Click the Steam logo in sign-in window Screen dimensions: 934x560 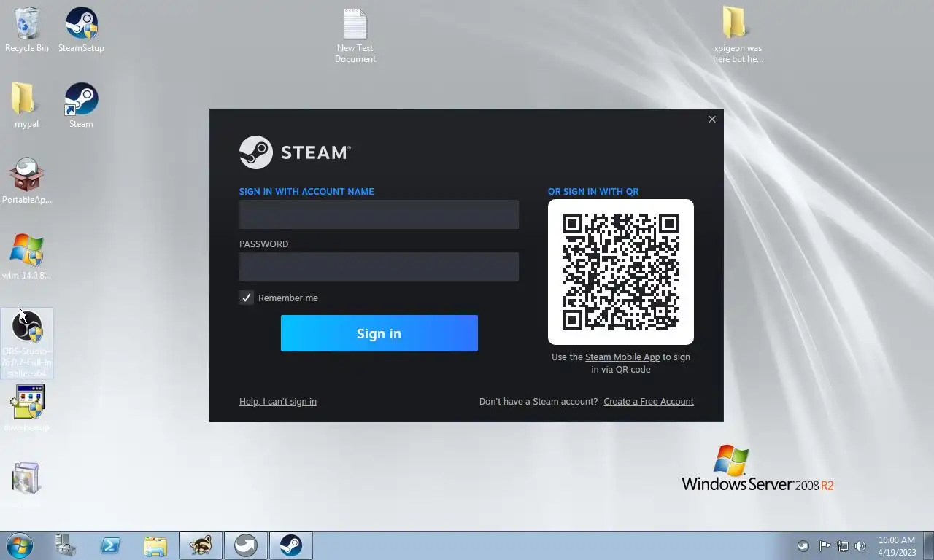pos(295,152)
